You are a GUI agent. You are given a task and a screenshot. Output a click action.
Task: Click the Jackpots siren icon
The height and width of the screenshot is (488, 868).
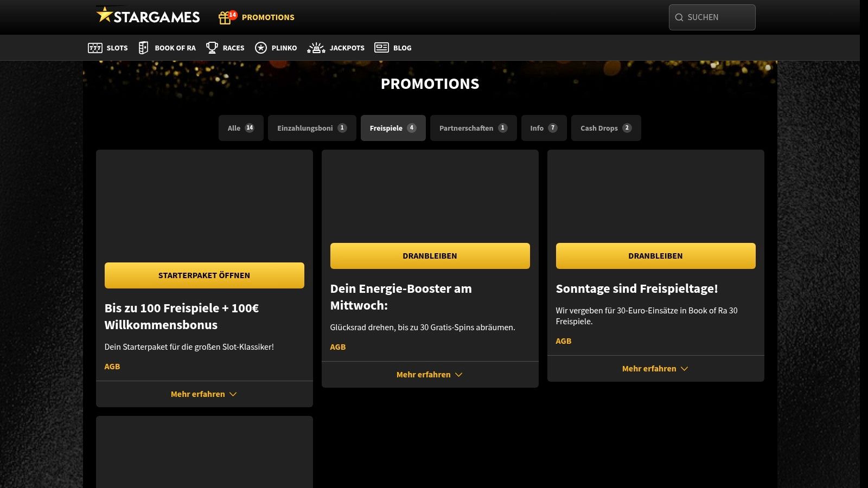(316, 48)
